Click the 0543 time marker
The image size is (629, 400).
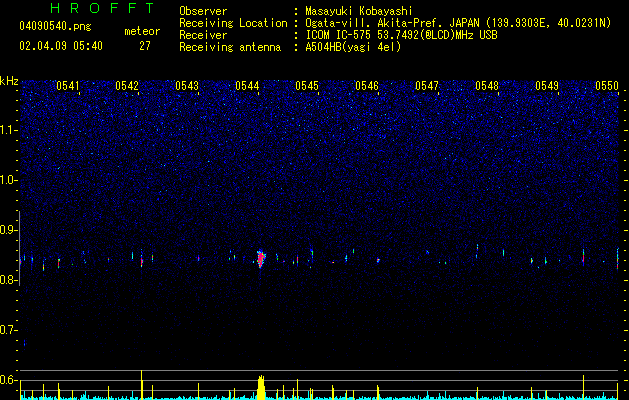187,86
